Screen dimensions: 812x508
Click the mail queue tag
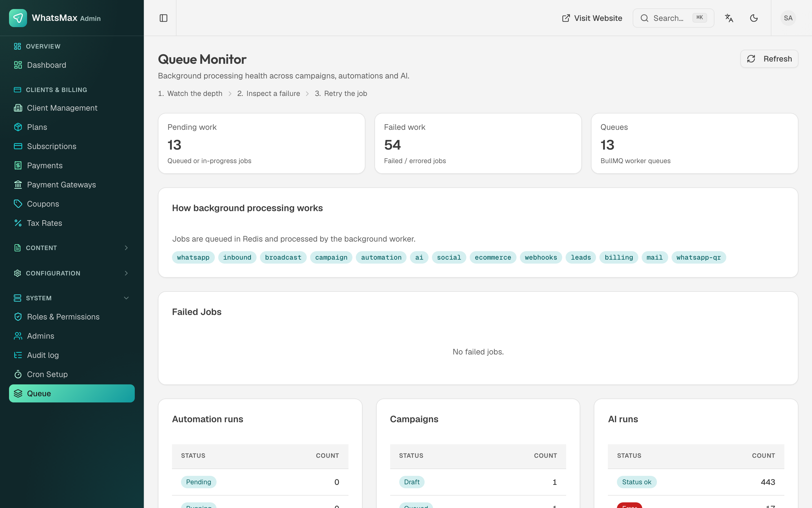(655, 257)
